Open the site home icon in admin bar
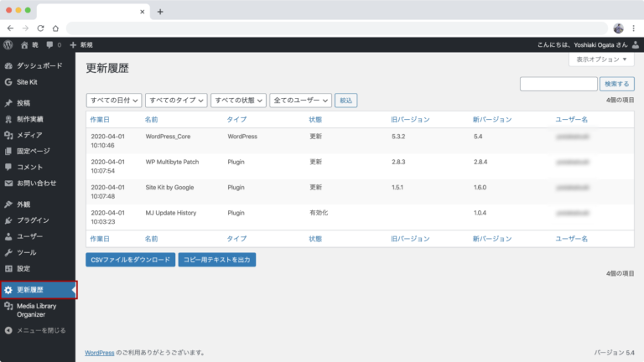Viewport: 644px width, 362px height. 24,44
